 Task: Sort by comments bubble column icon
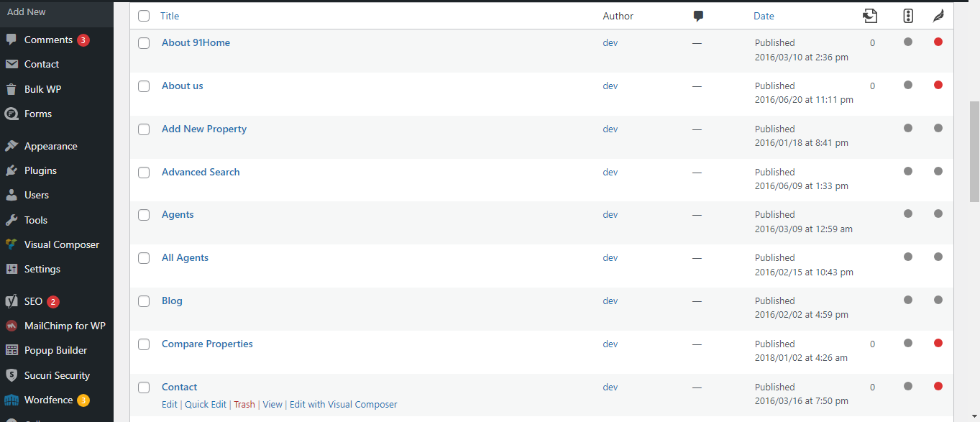coord(697,16)
